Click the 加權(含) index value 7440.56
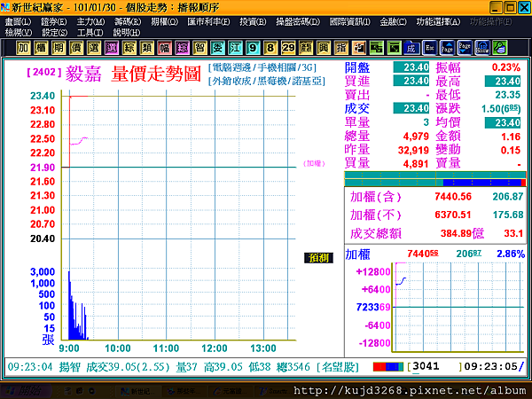 coord(453,197)
